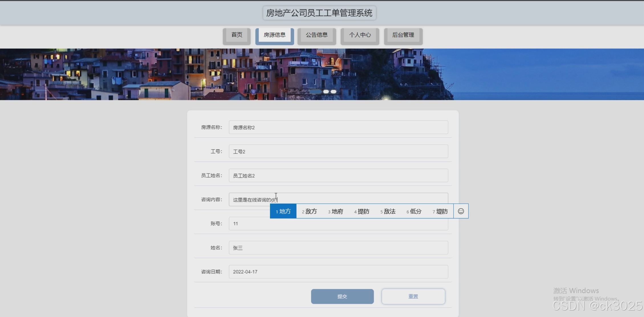Switch to the 公告信息 tab
The width and height of the screenshot is (644, 317).
(x=316, y=35)
